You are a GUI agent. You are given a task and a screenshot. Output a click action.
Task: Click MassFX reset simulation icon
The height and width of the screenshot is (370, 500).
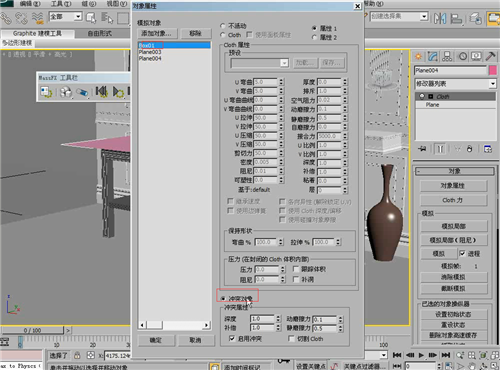pyautogui.click(x=101, y=91)
